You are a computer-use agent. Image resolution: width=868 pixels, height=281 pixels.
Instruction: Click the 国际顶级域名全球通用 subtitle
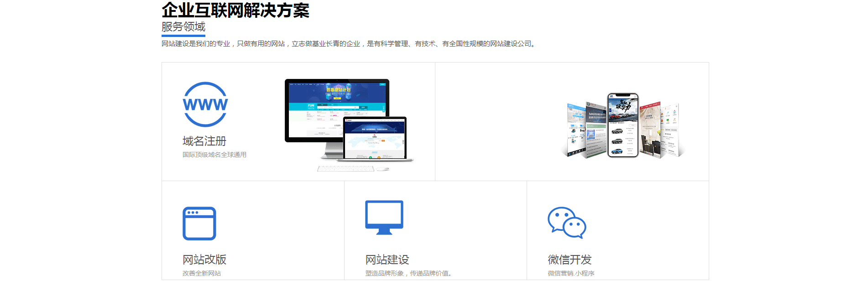(x=214, y=155)
